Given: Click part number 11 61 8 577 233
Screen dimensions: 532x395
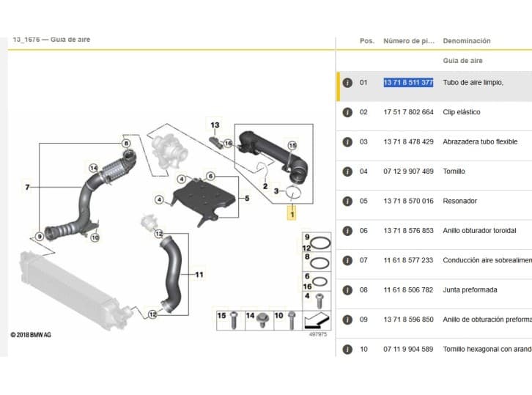Looking at the screenshot, I should pyautogui.click(x=408, y=260).
